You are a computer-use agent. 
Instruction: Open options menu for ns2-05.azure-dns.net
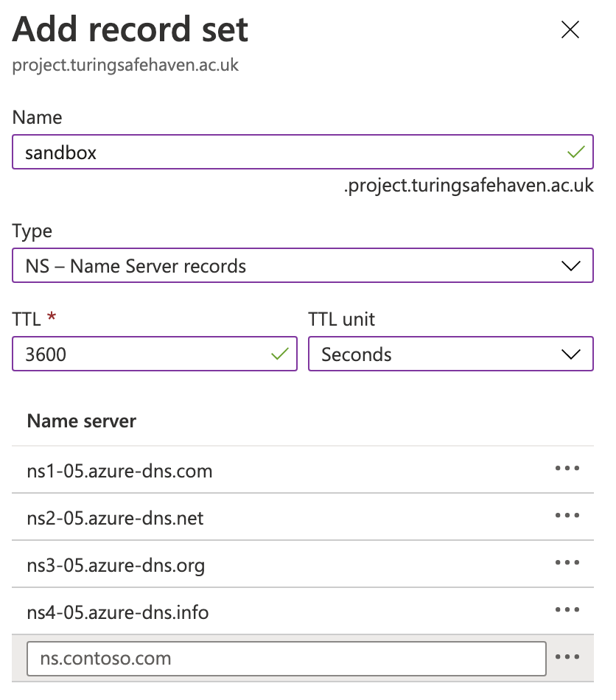567,515
